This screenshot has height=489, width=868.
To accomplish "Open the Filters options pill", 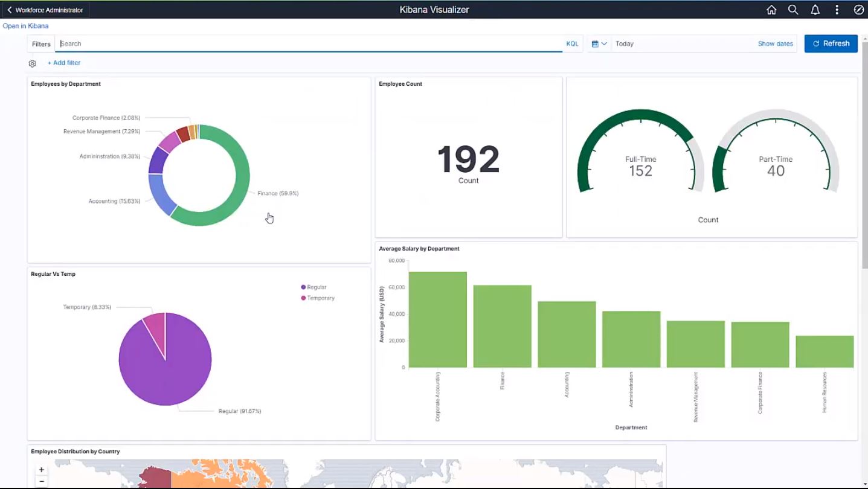I will [x=40, y=43].
